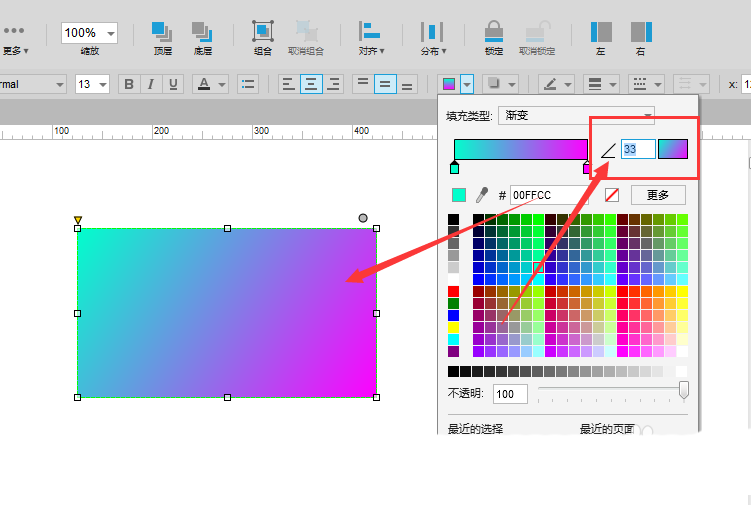Click the opacity slider handle
This screenshot has height=505, width=751.
click(x=684, y=390)
